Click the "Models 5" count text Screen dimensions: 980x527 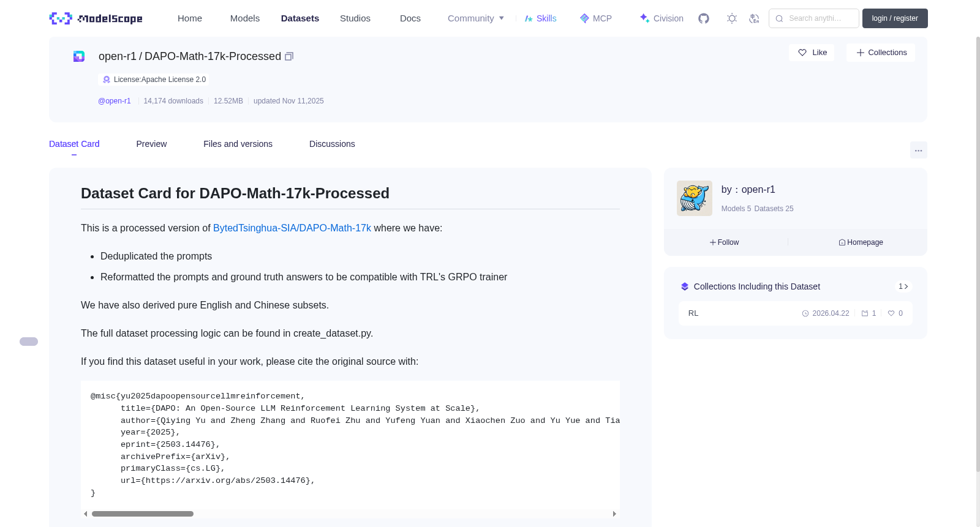pyautogui.click(x=736, y=209)
